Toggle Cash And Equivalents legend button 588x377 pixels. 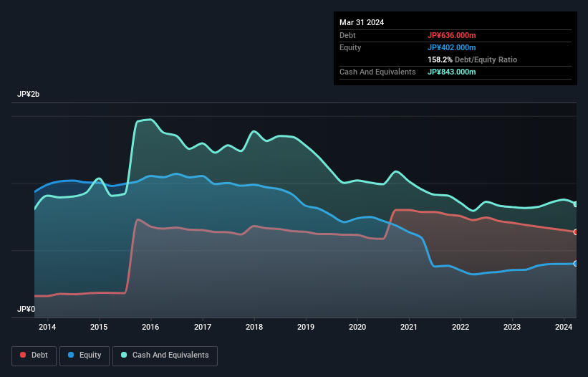pos(165,355)
